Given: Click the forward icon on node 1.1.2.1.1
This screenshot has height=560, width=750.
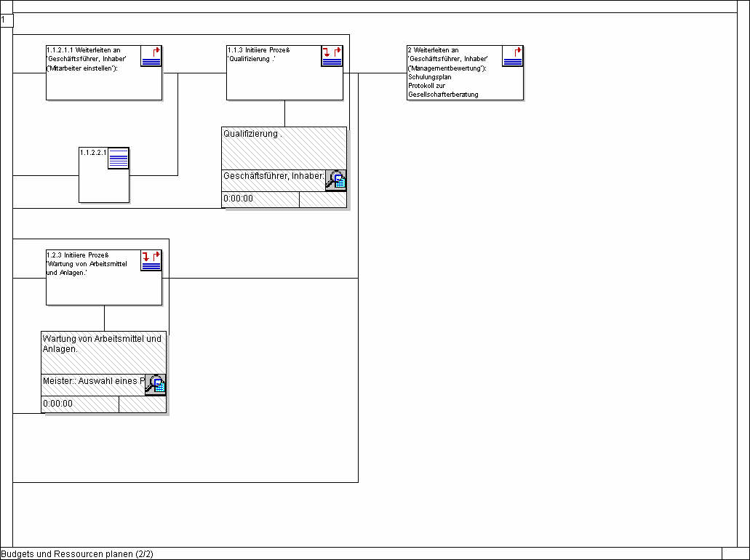Looking at the screenshot, I should pos(151,56).
